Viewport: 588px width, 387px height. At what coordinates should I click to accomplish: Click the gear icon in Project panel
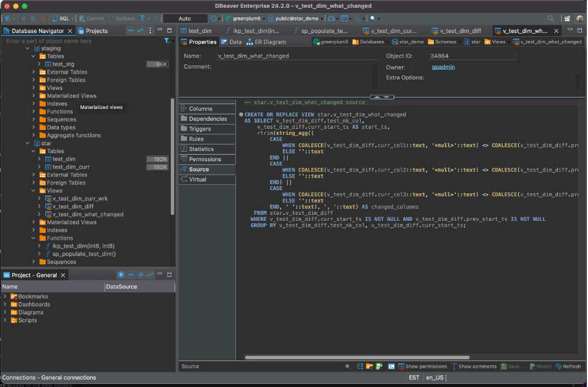pyautogui.click(x=120, y=275)
